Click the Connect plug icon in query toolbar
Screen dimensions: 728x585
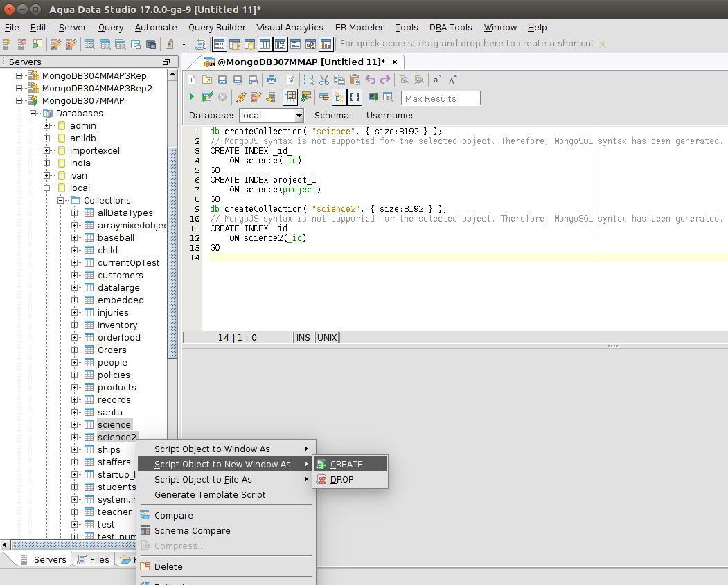pyautogui.click(x=240, y=97)
